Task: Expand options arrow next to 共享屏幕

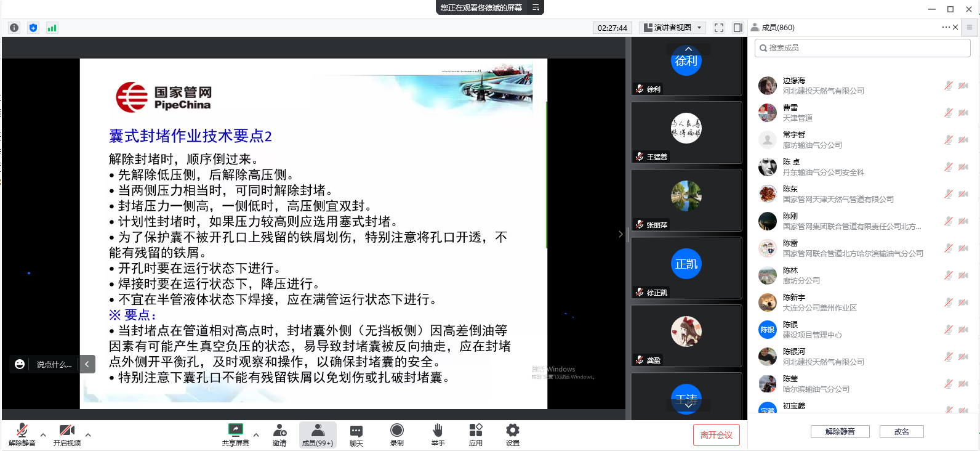Action: point(256,435)
